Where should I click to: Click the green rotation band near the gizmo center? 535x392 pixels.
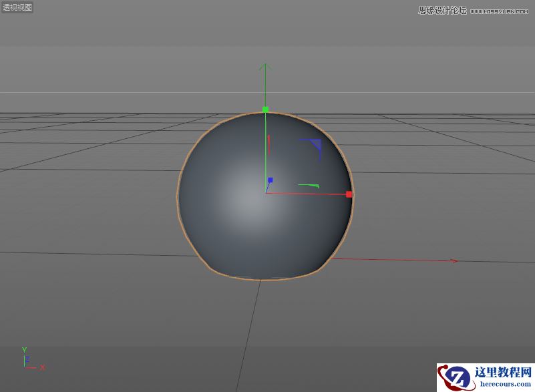(x=309, y=185)
